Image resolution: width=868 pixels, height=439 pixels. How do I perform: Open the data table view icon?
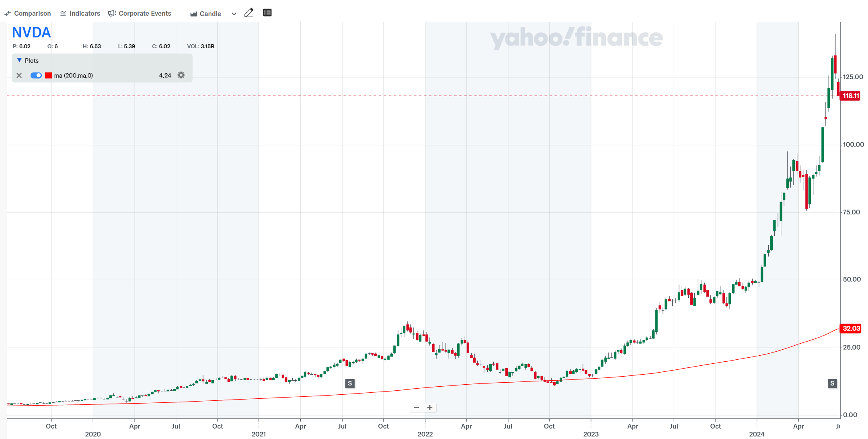(267, 13)
